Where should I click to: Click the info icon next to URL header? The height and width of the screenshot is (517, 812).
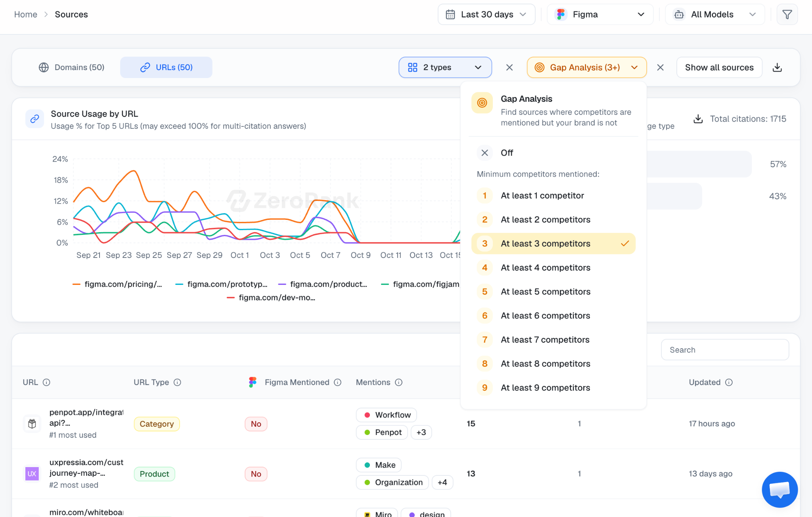point(46,382)
